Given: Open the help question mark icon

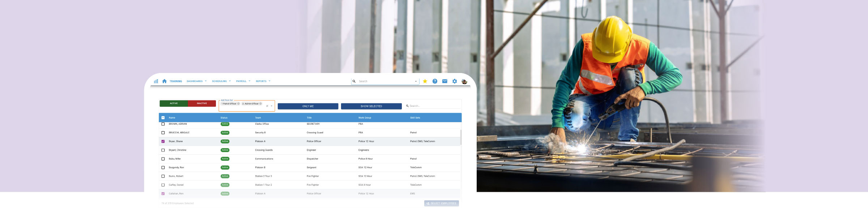Looking at the screenshot, I should pos(435,81).
